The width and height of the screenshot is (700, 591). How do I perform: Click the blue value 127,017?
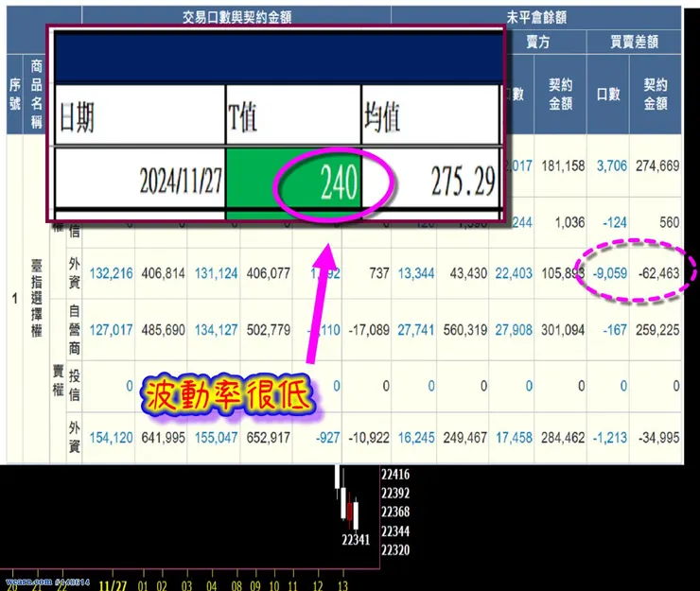(x=112, y=330)
